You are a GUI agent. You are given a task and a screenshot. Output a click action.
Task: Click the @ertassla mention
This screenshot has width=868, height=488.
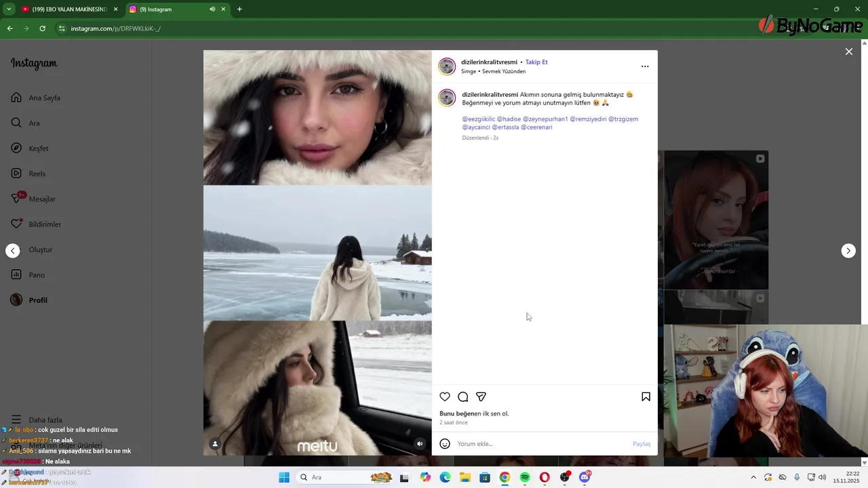pyautogui.click(x=505, y=127)
